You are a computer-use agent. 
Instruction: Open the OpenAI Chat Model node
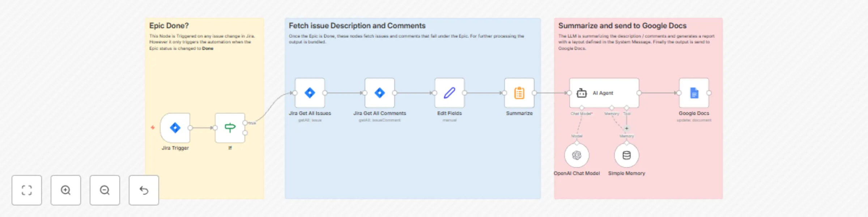tap(577, 156)
